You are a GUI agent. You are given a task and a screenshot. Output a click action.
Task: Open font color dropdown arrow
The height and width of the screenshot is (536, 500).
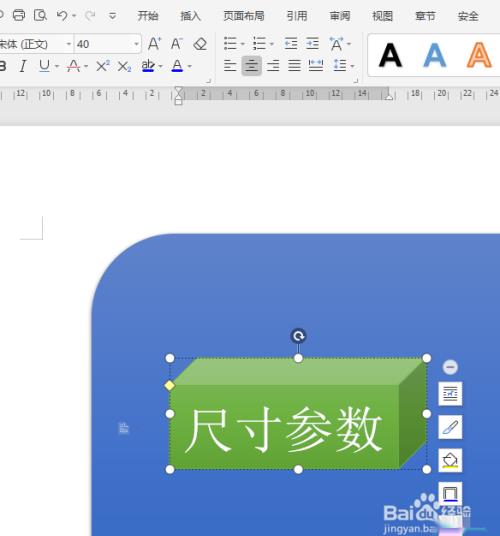pos(190,66)
